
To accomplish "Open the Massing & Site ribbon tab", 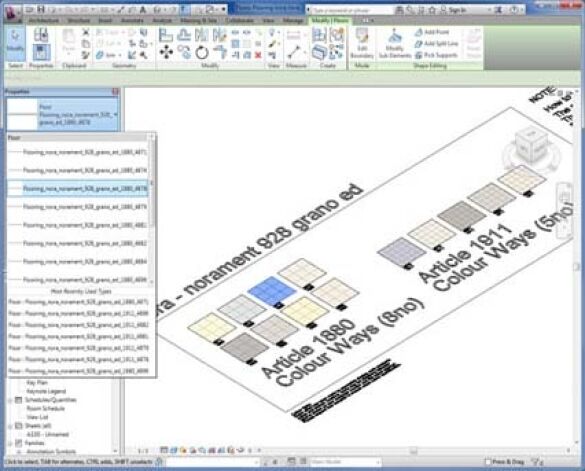I will 198,21.
